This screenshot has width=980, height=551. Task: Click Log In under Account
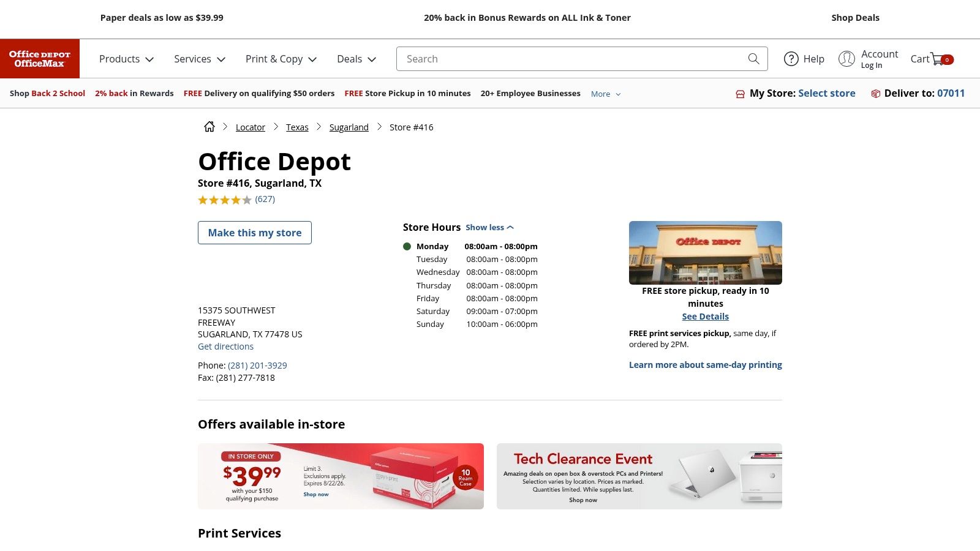(x=872, y=66)
